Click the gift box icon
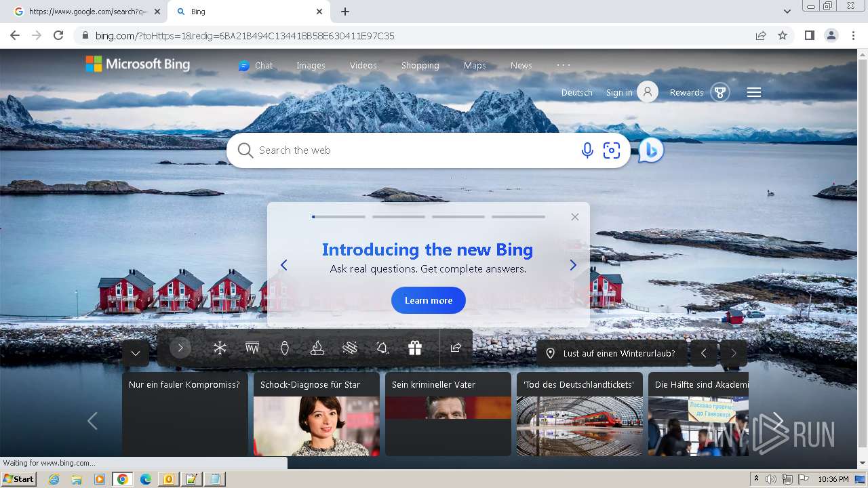The width and height of the screenshot is (868, 488). click(415, 348)
